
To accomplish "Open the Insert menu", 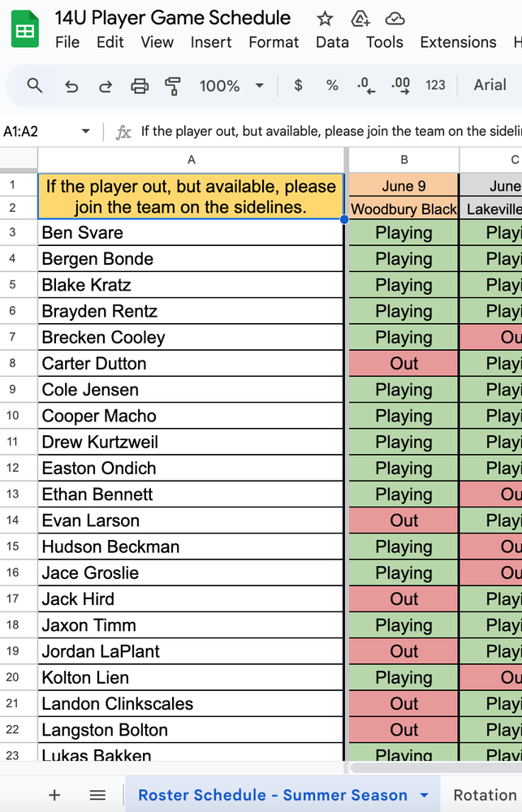I will (x=211, y=42).
